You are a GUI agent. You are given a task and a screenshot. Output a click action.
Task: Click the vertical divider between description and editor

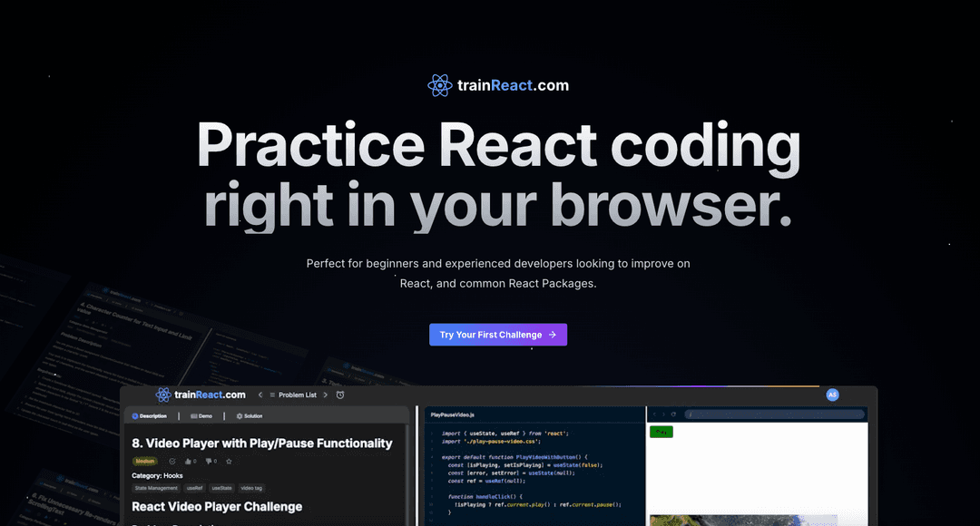[x=416, y=466]
